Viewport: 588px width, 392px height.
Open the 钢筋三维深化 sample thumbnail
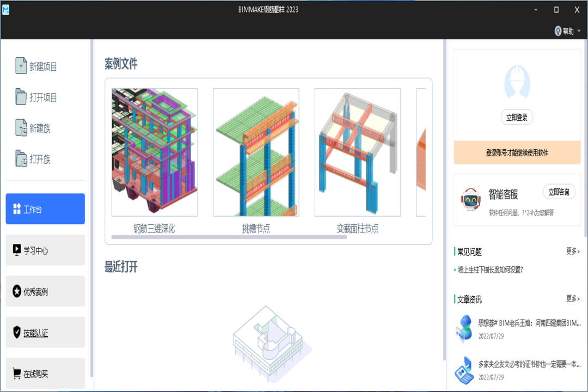[154, 151]
